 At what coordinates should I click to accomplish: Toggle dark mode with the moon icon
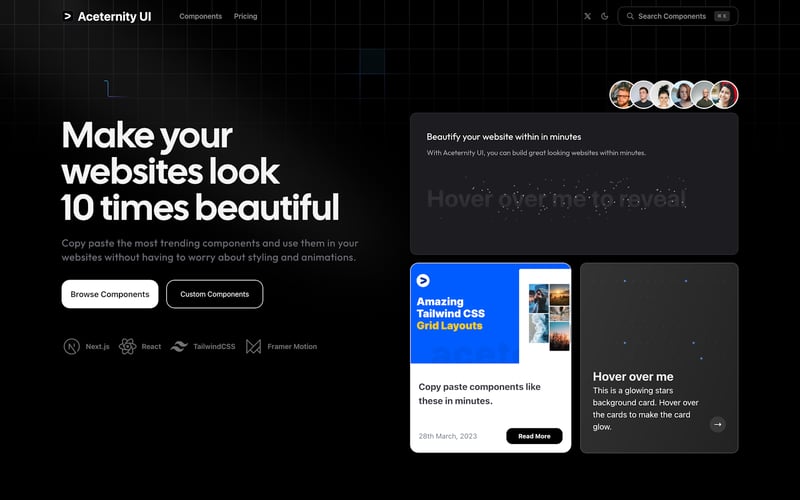click(605, 16)
